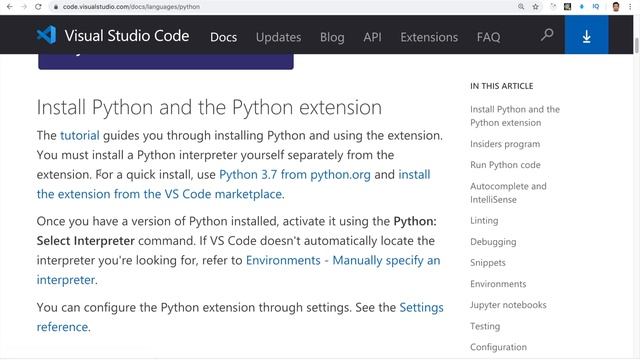The height and width of the screenshot is (360, 640).
Task: Open the browser zoom magnifier icon
Action: pos(521,7)
